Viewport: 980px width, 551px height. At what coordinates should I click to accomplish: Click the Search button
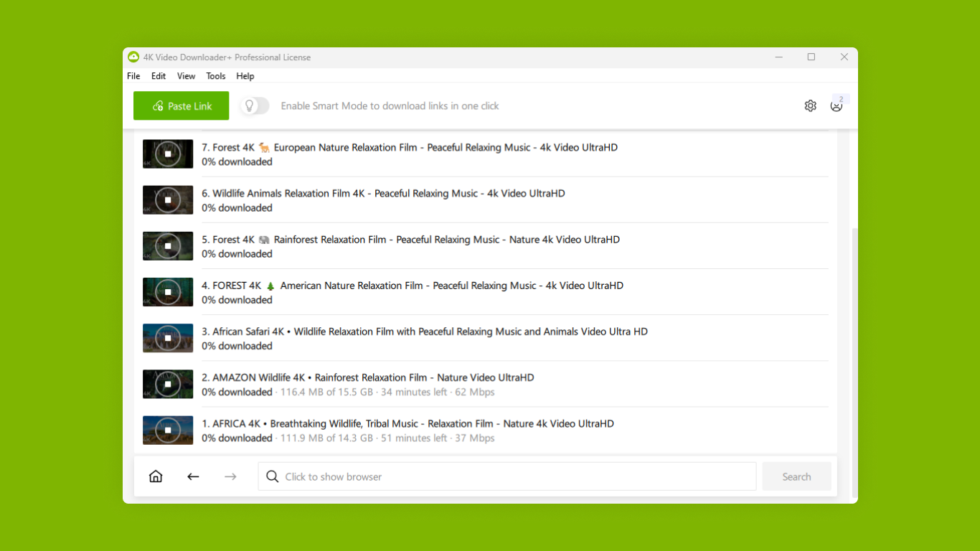point(796,476)
